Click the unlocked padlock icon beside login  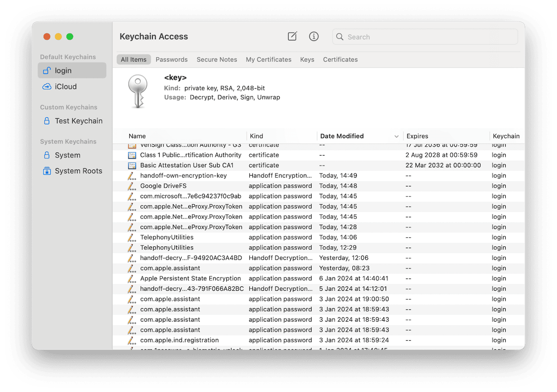point(47,71)
